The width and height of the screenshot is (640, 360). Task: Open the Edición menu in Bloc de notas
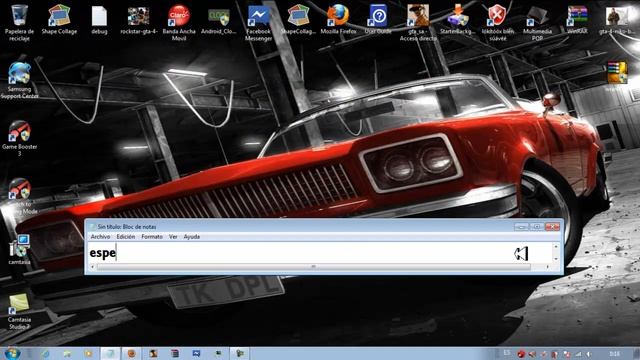(x=126, y=237)
